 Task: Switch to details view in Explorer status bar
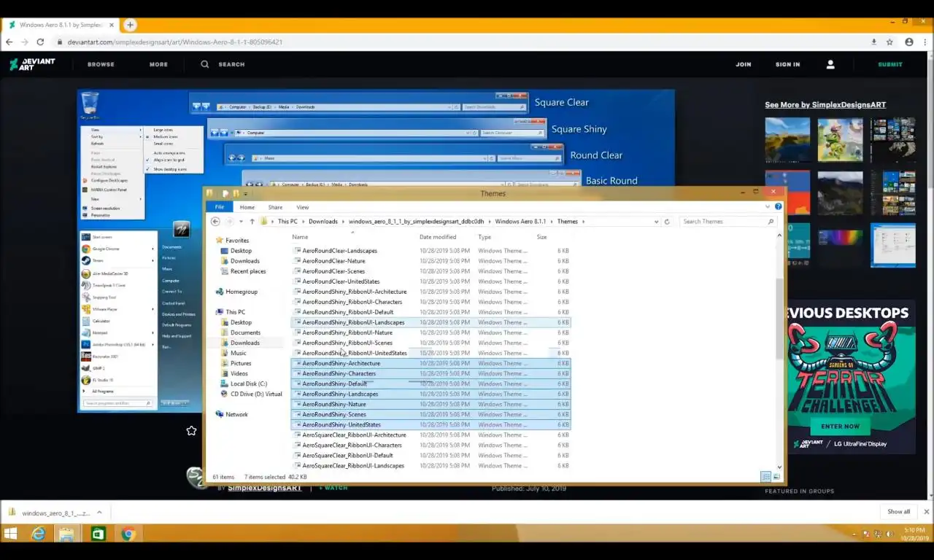click(x=765, y=477)
